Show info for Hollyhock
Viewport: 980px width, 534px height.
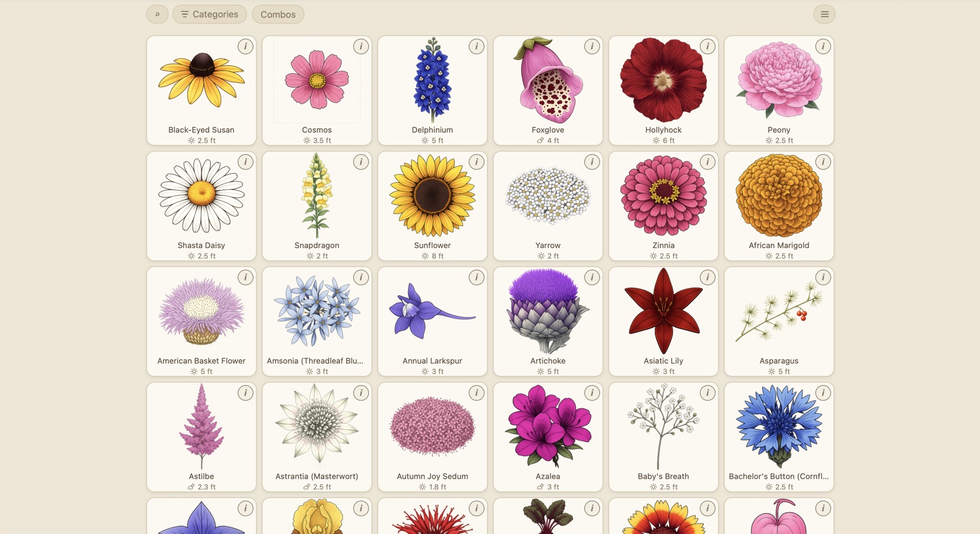tap(708, 47)
